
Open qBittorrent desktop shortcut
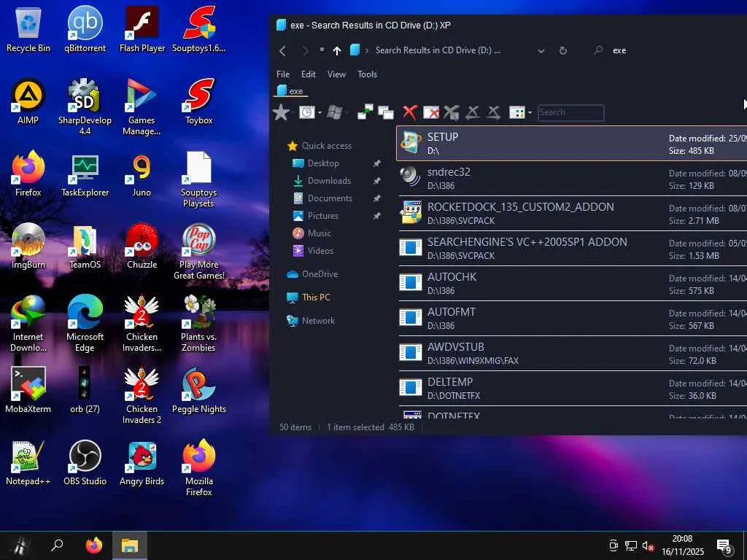click(x=85, y=29)
